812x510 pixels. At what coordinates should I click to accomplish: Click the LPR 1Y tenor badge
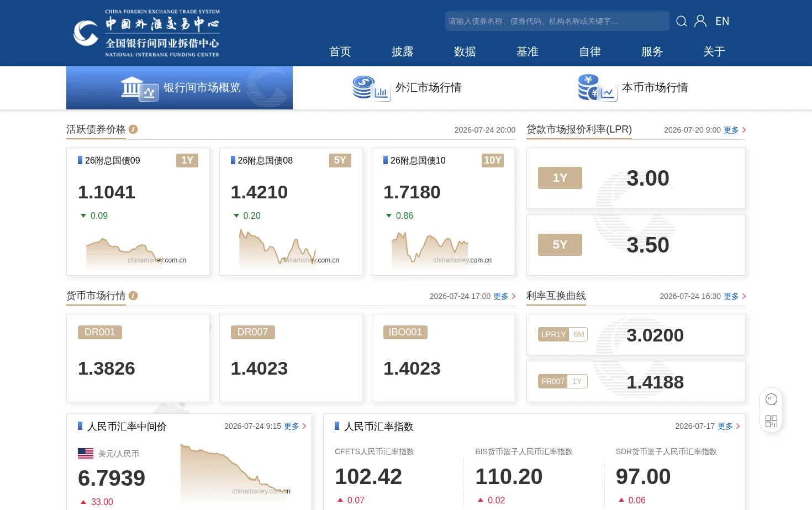click(560, 178)
